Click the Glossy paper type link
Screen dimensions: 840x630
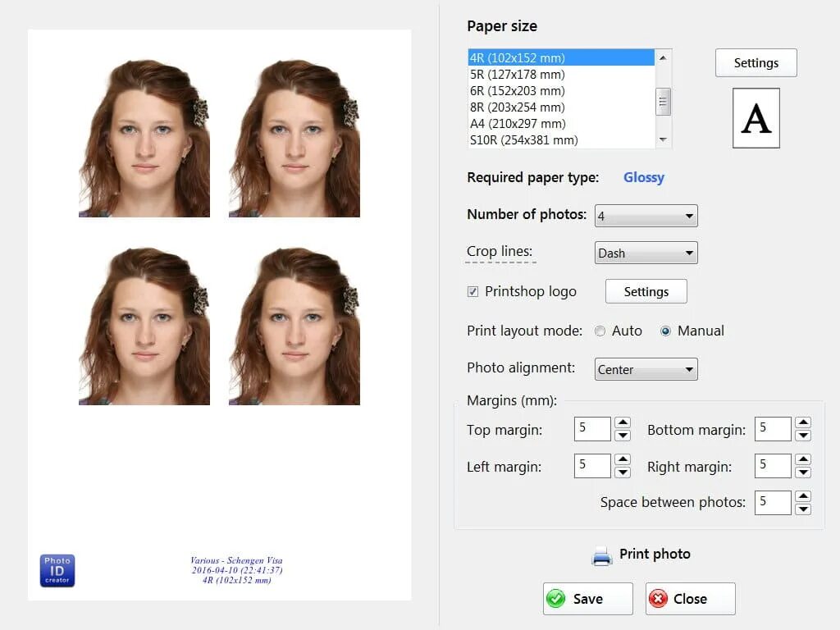click(644, 177)
